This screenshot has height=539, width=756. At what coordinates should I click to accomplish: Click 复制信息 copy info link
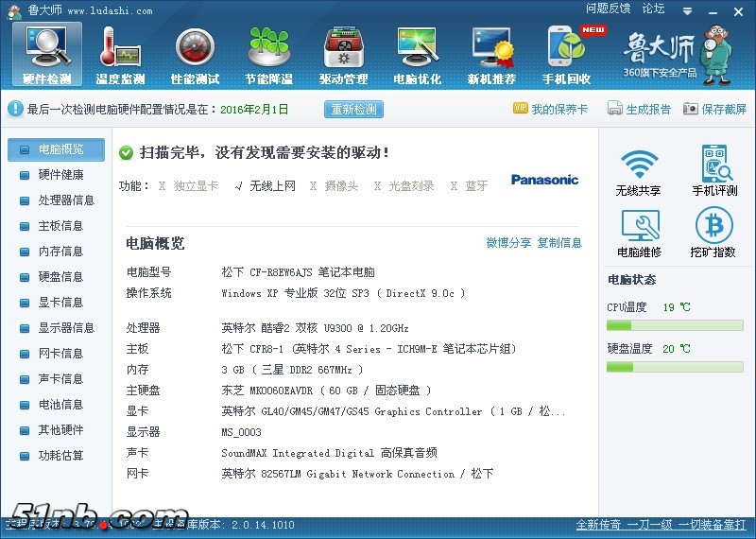tap(559, 243)
